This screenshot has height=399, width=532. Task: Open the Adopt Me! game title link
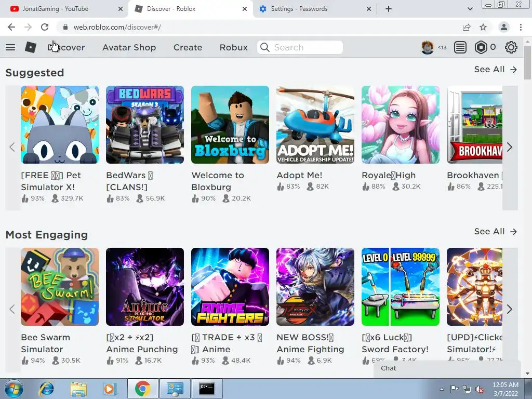click(x=299, y=176)
